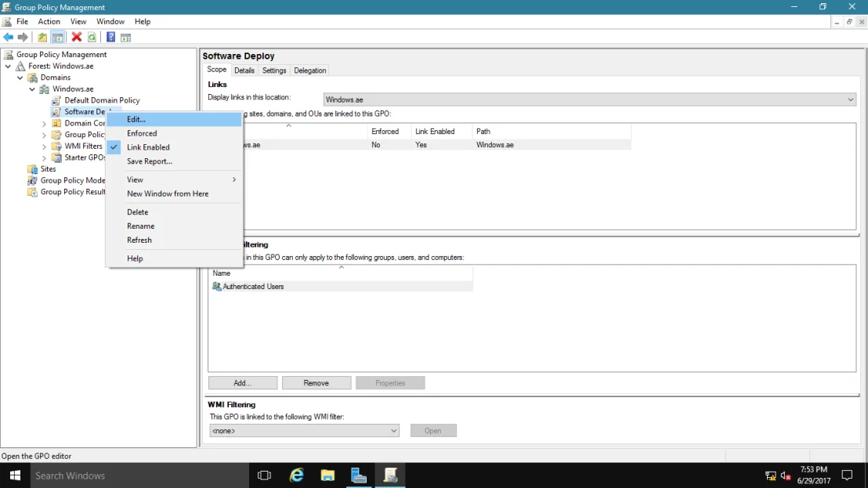Switch to the Details tab
868x488 pixels.
(244, 70)
